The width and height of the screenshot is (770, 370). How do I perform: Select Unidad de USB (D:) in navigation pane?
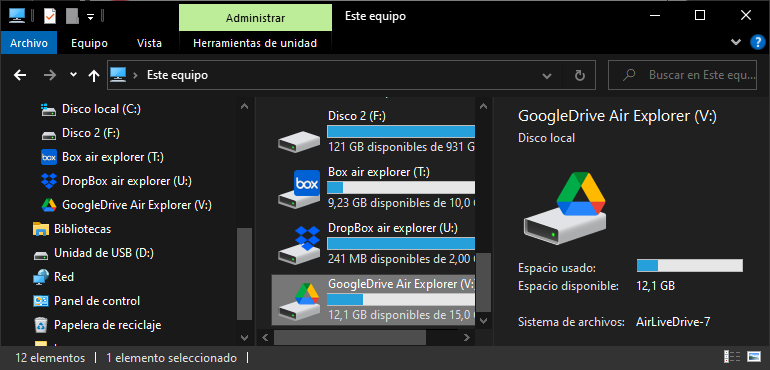tap(104, 253)
